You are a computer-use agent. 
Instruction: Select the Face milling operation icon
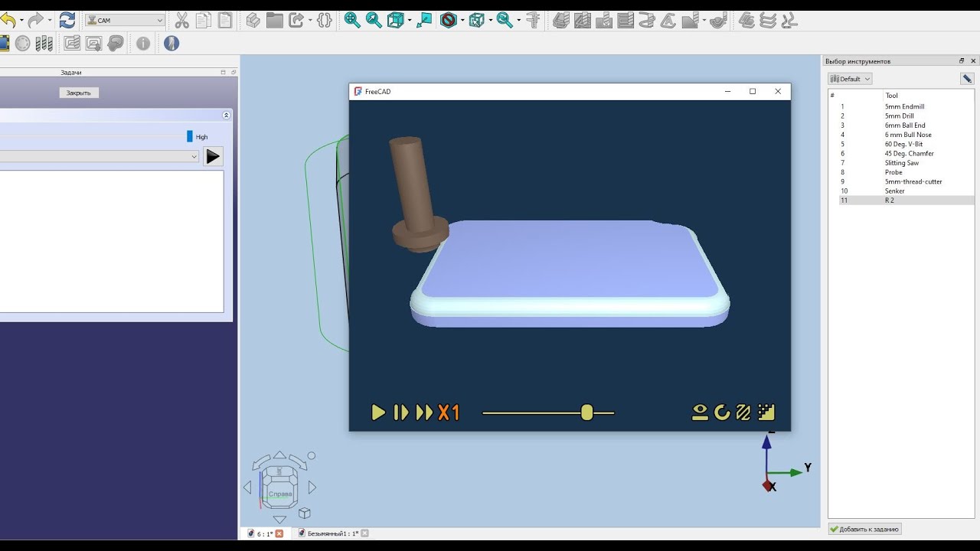click(626, 21)
